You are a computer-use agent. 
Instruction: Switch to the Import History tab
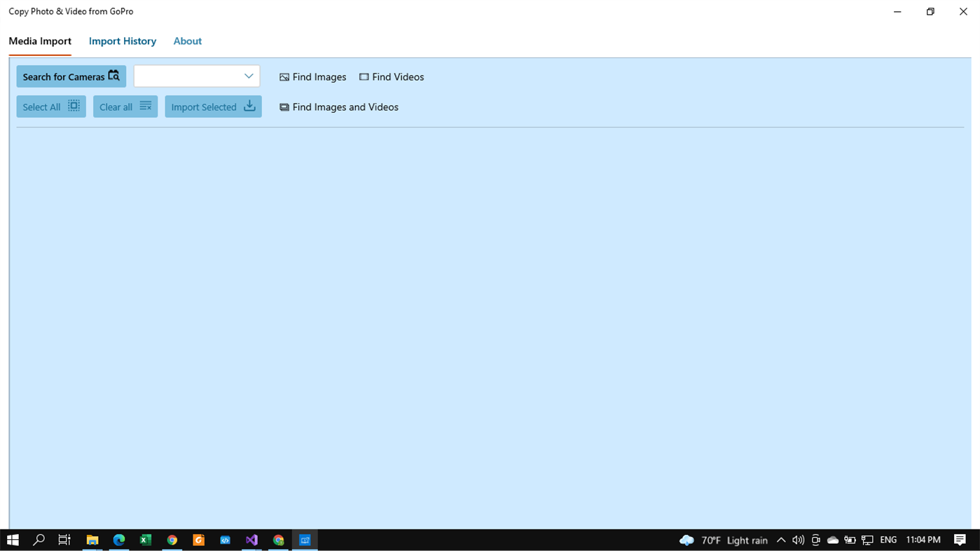[123, 41]
